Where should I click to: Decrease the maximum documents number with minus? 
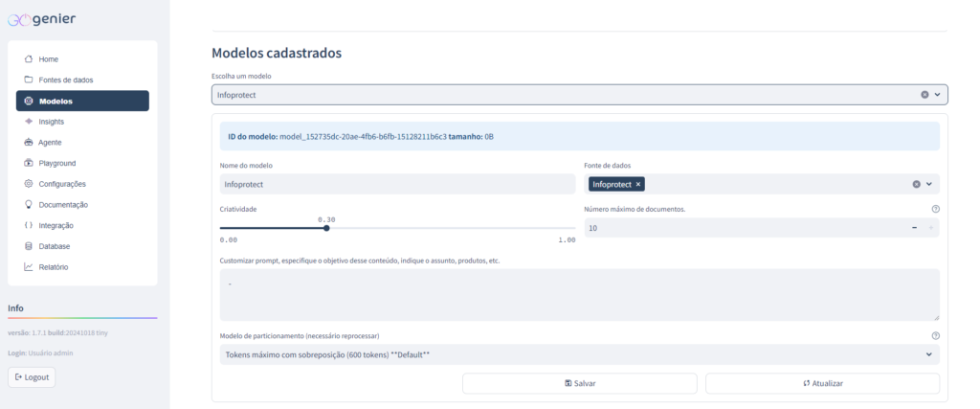click(915, 228)
